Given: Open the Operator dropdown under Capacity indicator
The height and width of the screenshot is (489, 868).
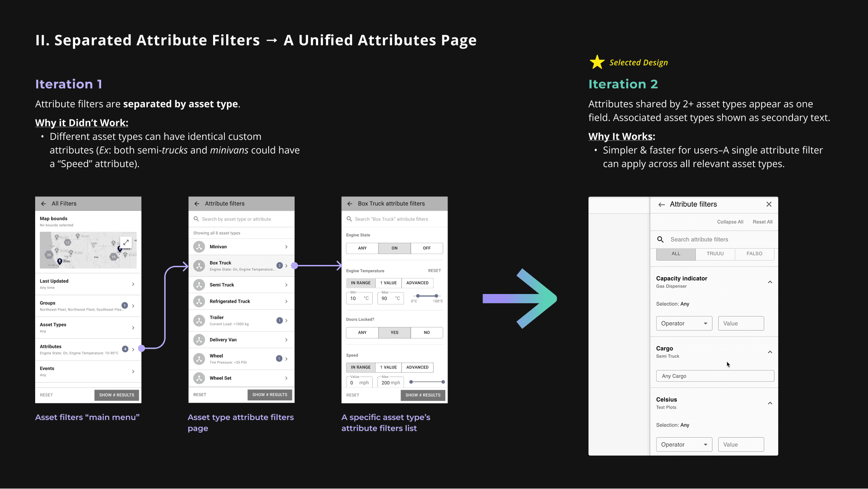Looking at the screenshot, I should coord(684,324).
